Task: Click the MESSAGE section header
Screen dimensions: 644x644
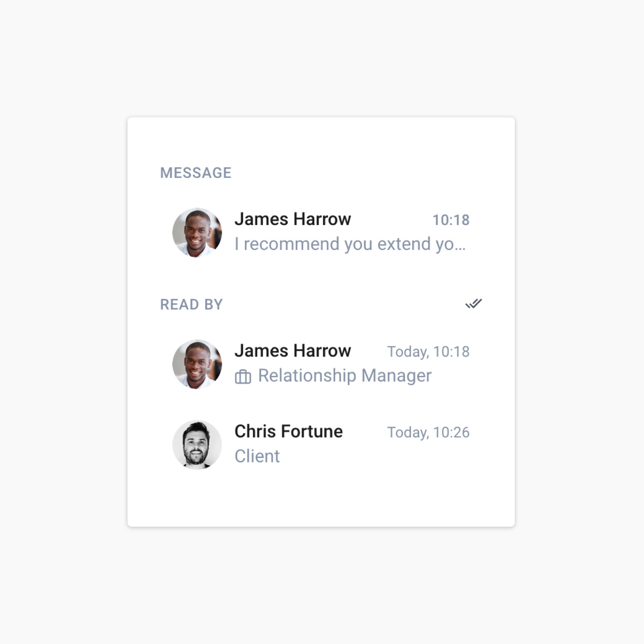Action: [x=196, y=173]
